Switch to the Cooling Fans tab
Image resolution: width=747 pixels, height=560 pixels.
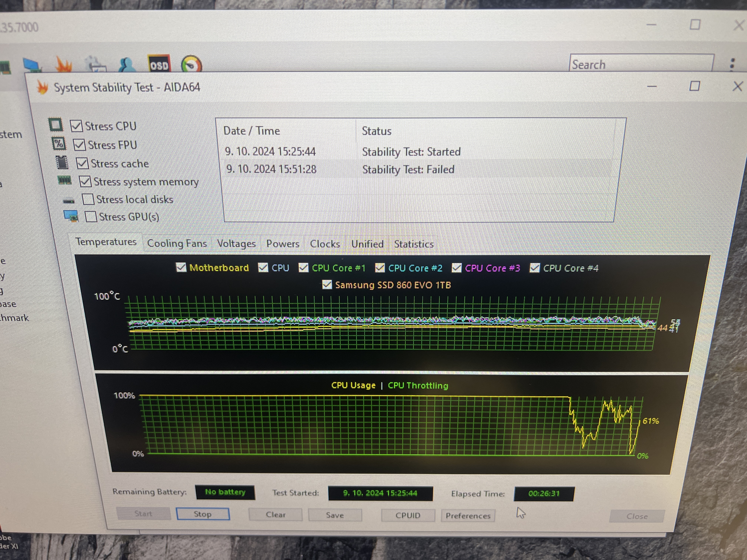click(177, 243)
